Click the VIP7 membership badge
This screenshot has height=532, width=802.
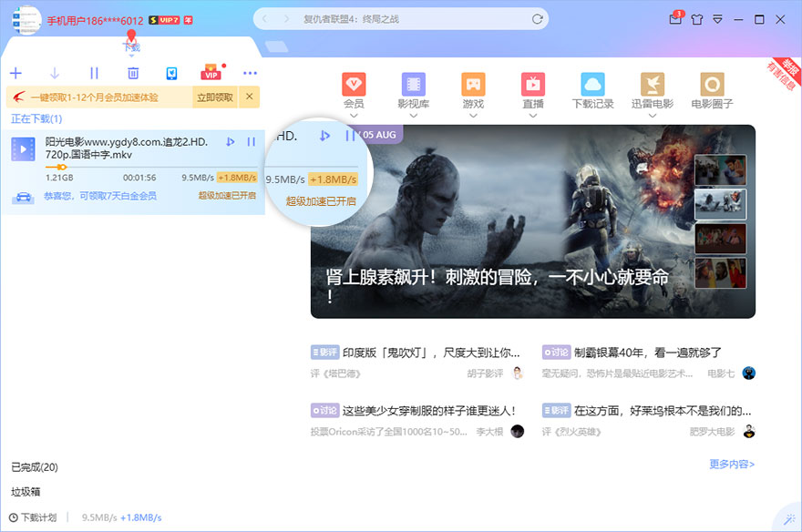pos(164,20)
